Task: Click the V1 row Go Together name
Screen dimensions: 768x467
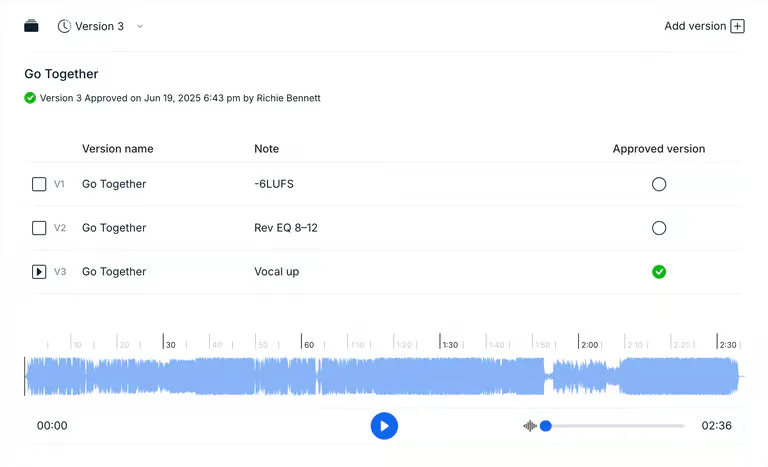Action: (114, 184)
